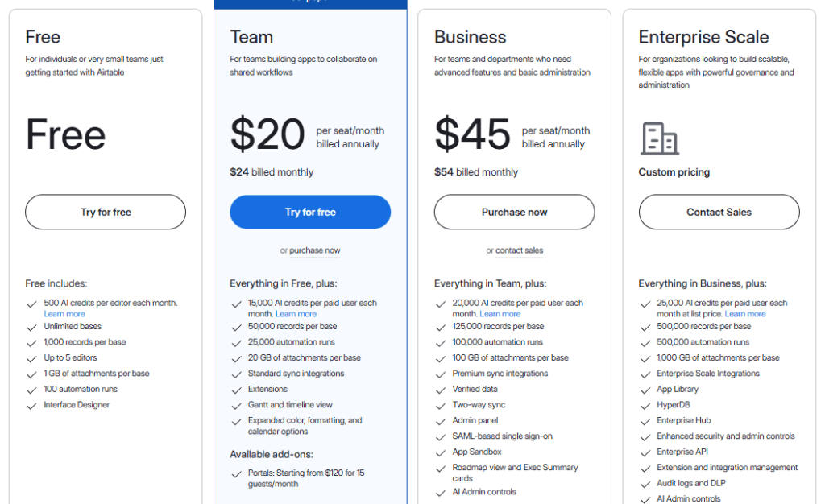Screen dimensions: 825x504
Task: Click the contact sales link below Purchase now
Action: click(x=519, y=250)
